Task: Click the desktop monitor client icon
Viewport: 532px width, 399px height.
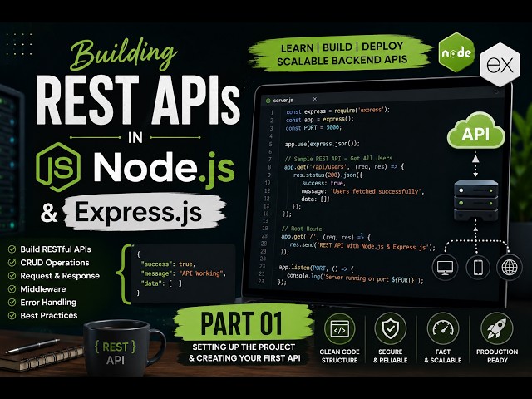Action: click(x=445, y=268)
